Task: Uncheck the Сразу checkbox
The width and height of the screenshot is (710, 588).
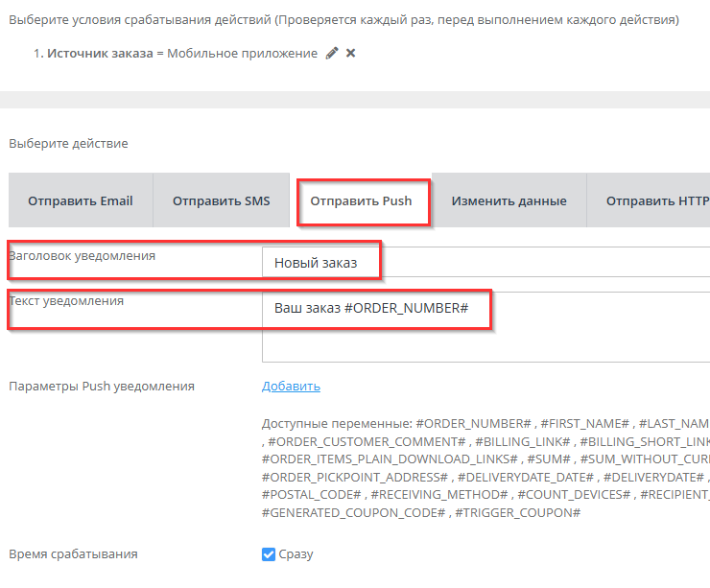Action: coord(269,554)
